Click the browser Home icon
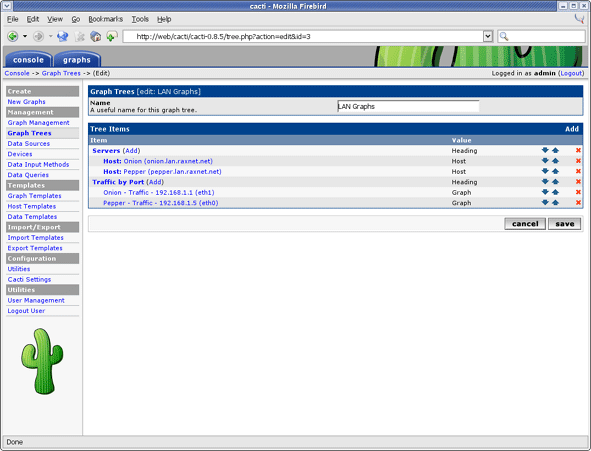591x451 pixels. coord(96,37)
